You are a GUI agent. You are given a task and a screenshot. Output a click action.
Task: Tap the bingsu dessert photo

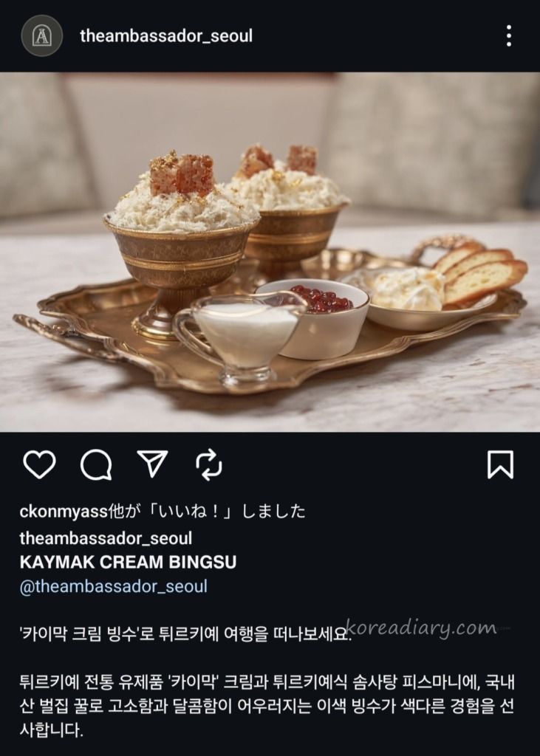270,252
